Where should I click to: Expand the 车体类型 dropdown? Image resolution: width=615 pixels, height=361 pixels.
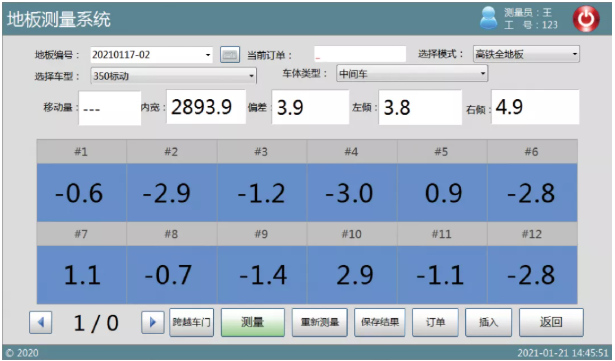(412, 73)
